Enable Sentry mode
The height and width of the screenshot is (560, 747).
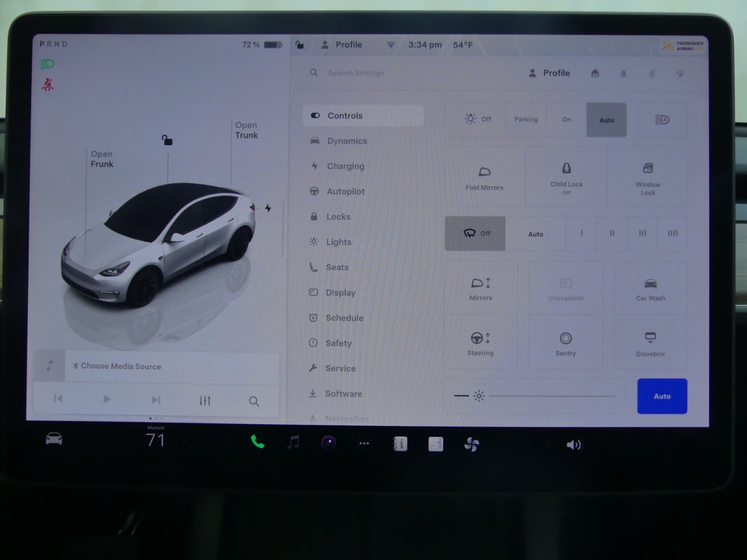coord(565,343)
